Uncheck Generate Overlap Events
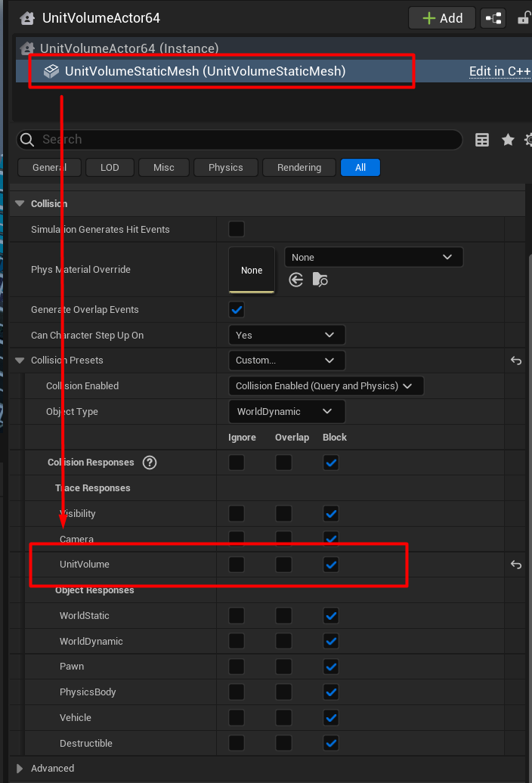The height and width of the screenshot is (783, 532). click(237, 310)
